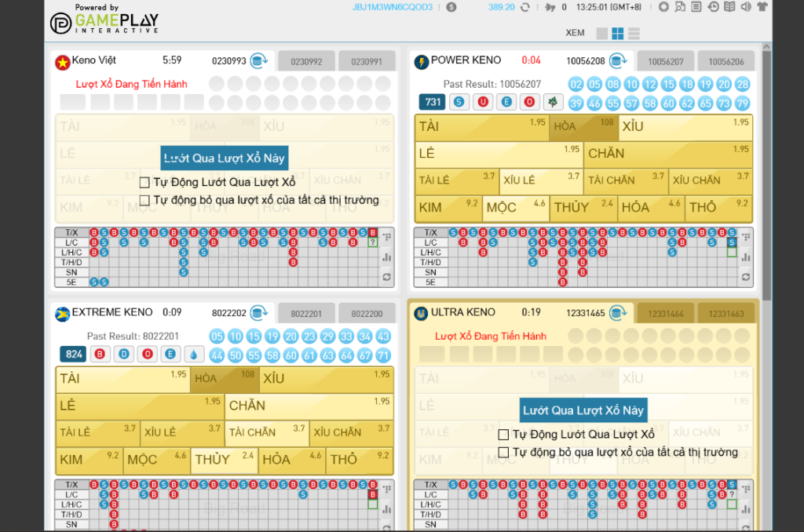Tick the all-markets skip checkbox in Keno Việt
The image size is (804, 532).
pos(144,200)
